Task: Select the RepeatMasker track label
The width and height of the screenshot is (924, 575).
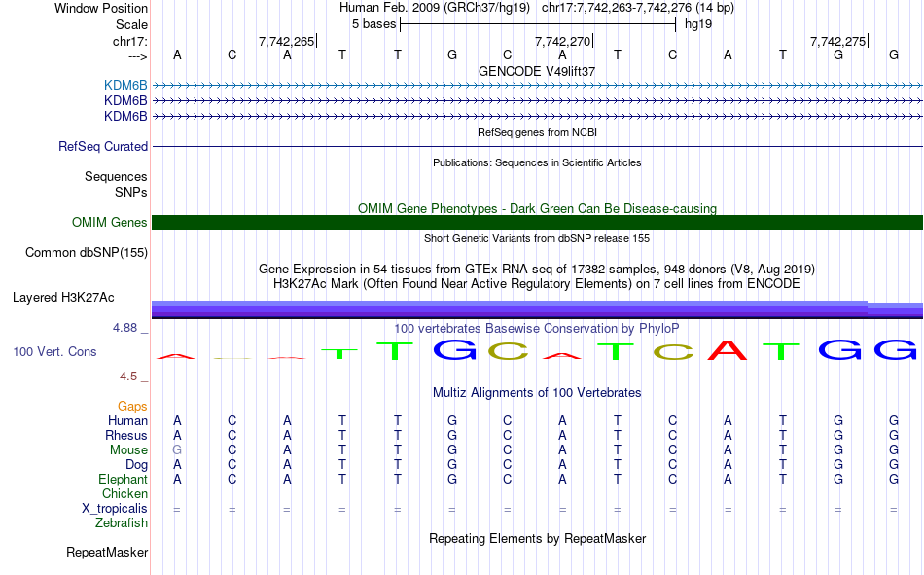Action: pos(107,553)
